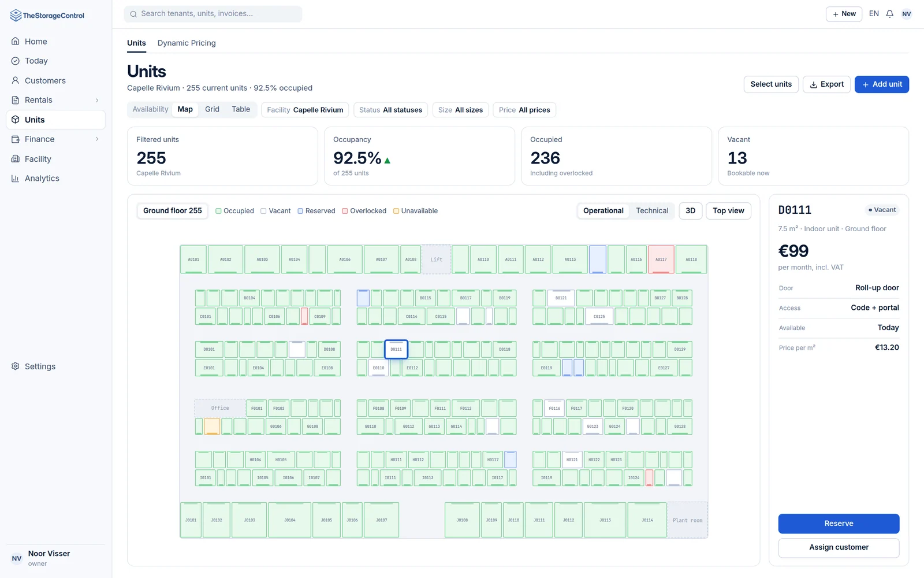
Task: Select overlocked unit A0117 on the map
Action: (661, 260)
